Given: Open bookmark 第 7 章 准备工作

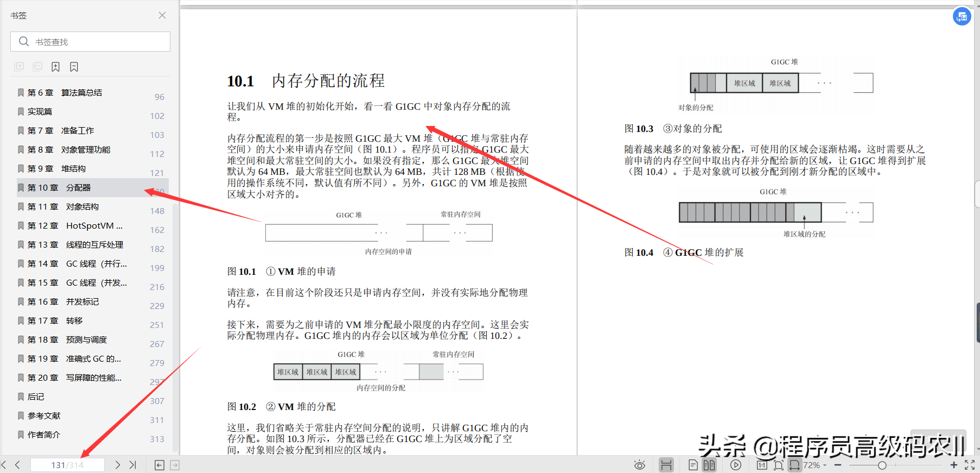Looking at the screenshot, I should [61, 131].
